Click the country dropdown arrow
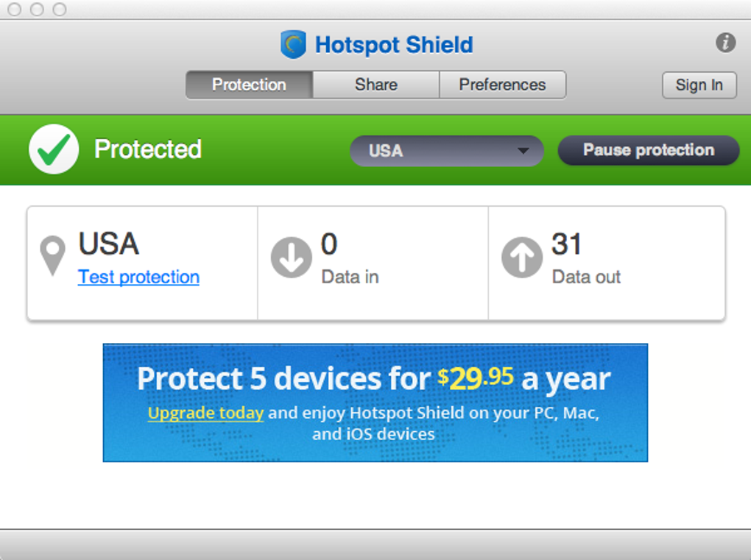 coord(523,151)
